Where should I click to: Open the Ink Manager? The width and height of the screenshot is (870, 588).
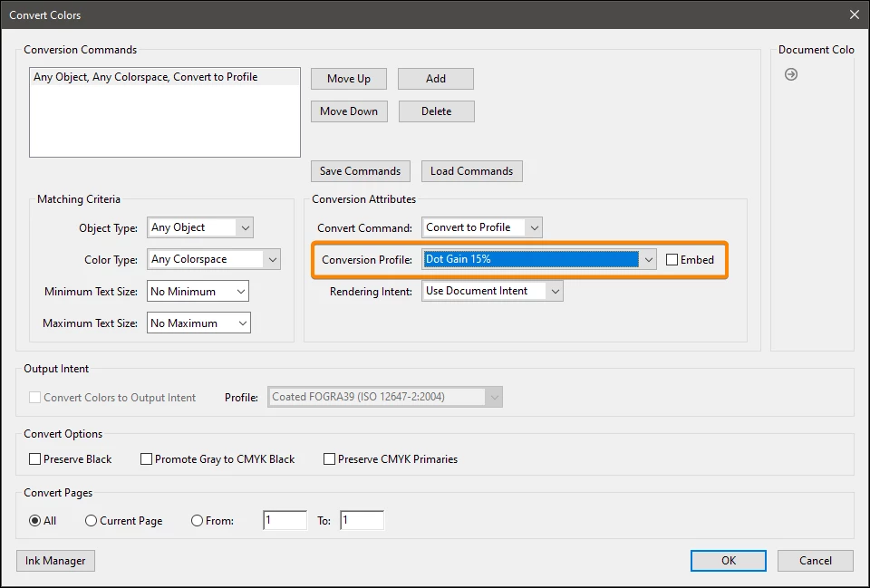click(55, 560)
